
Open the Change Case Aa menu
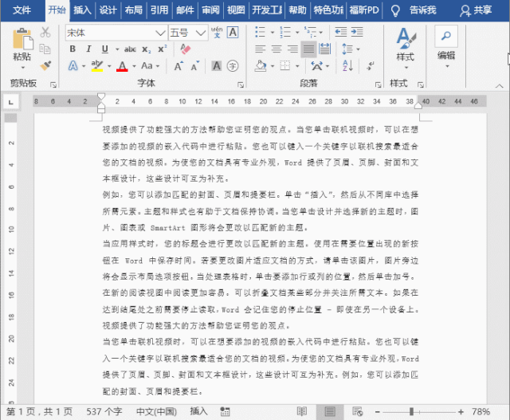pos(147,65)
